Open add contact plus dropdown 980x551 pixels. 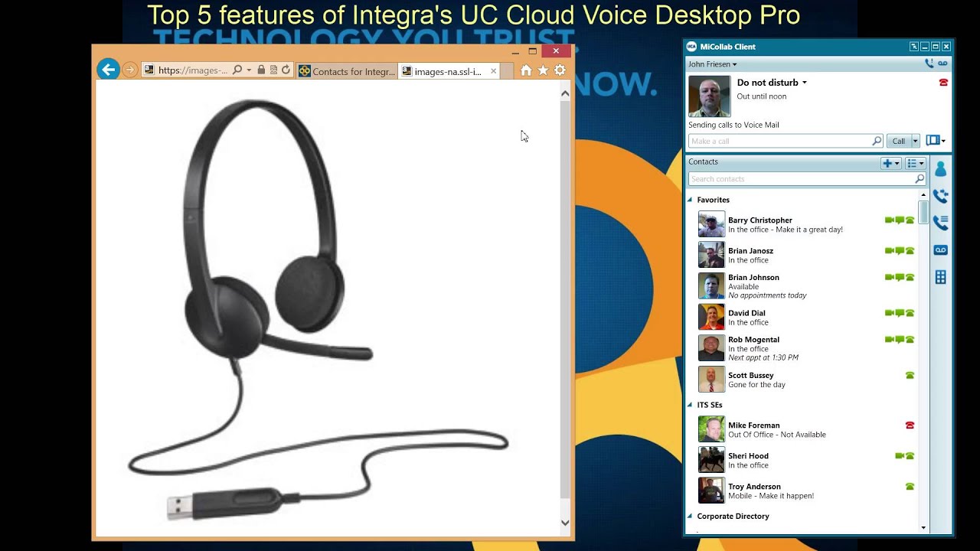(890, 163)
